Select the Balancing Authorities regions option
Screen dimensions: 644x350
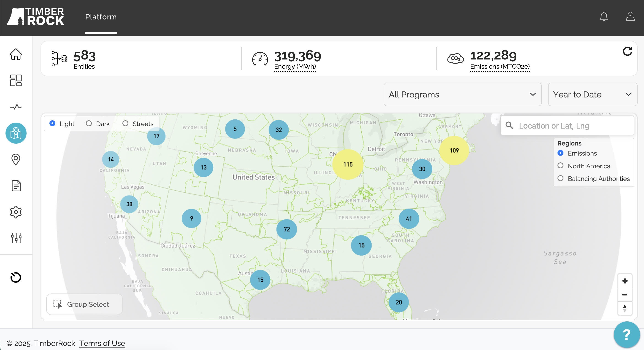pyautogui.click(x=560, y=178)
